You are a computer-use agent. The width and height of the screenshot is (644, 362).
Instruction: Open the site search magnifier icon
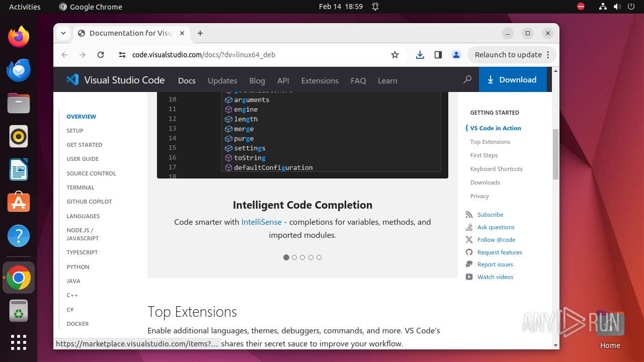tap(467, 79)
